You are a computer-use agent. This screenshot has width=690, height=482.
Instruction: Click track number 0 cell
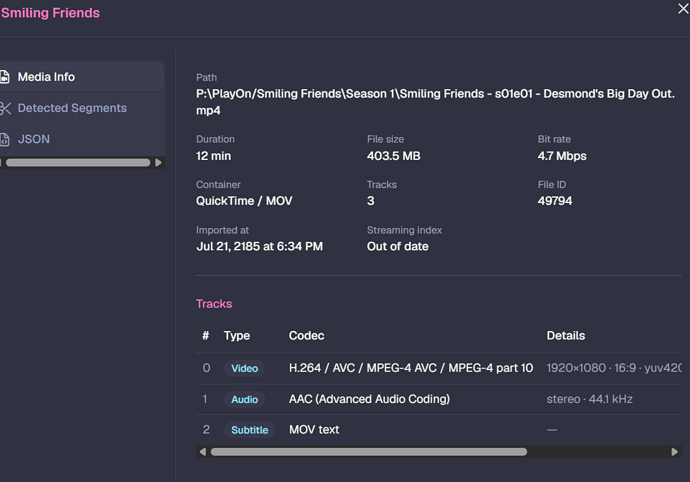pyautogui.click(x=206, y=368)
